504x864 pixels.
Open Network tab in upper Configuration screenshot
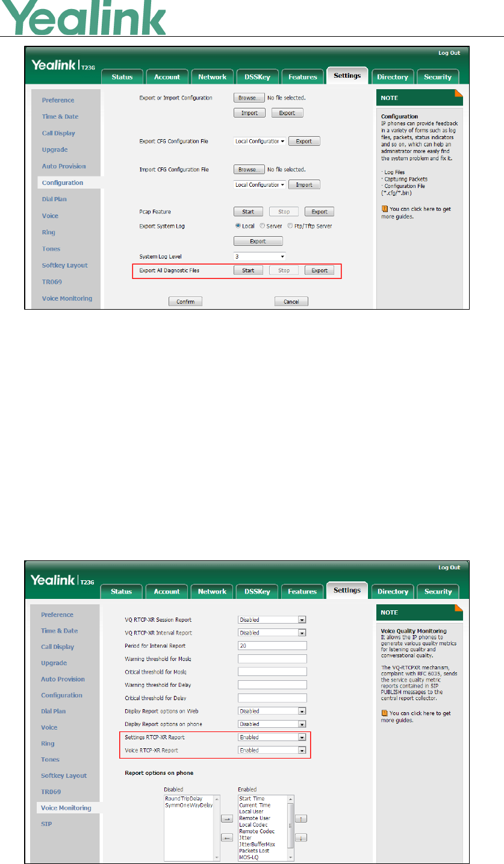point(212,77)
